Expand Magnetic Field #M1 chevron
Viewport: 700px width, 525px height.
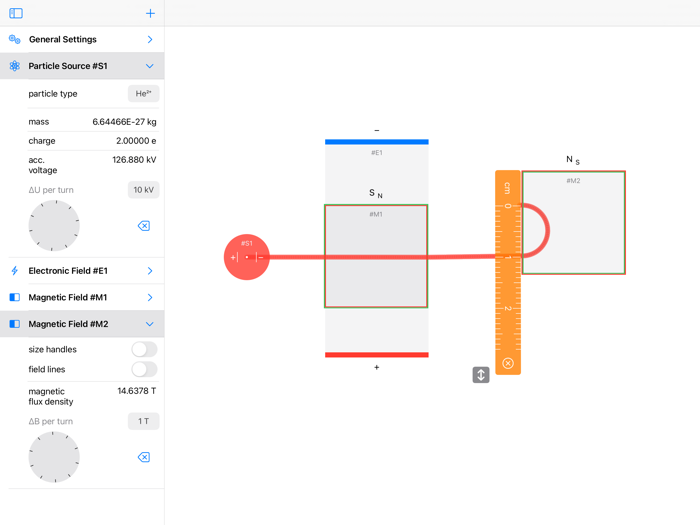click(150, 297)
